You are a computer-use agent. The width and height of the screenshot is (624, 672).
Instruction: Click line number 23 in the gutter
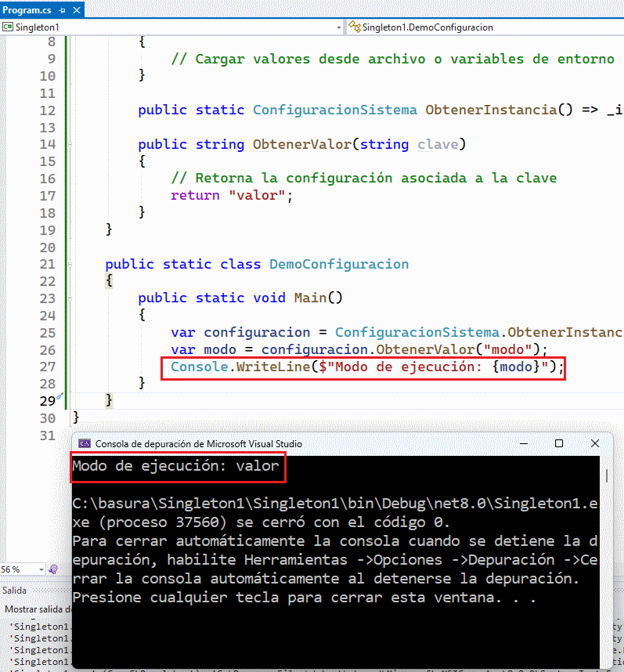tap(46, 298)
